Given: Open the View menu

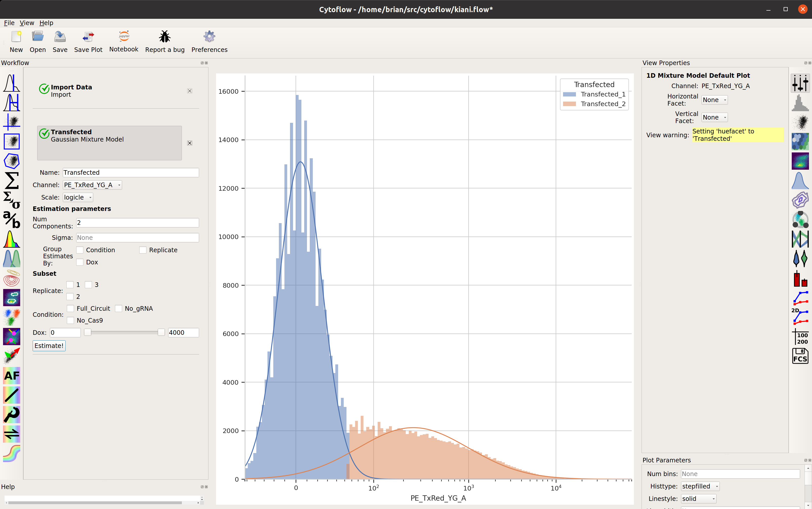Looking at the screenshot, I should click(x=27, y=23).
